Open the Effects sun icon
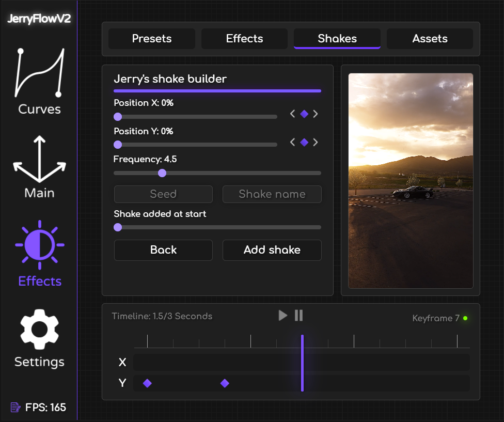The image size is (504, 422). coord(40,244)
